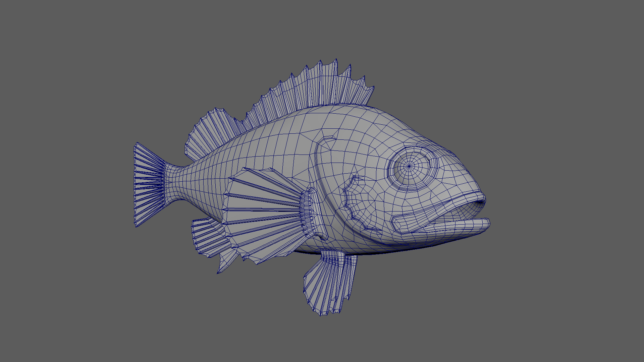
Task: Click the center of the fish's eye
Action: pyautogui.click(x=410, y=166)
